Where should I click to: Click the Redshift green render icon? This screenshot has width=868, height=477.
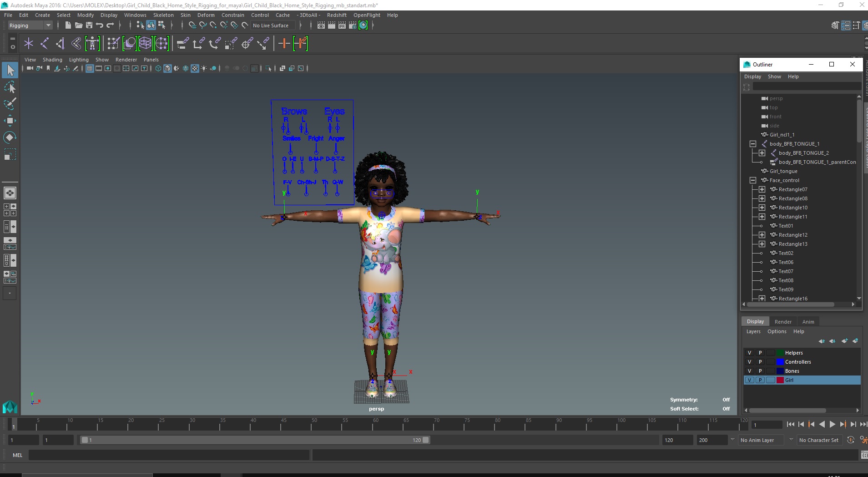point(363,25)
